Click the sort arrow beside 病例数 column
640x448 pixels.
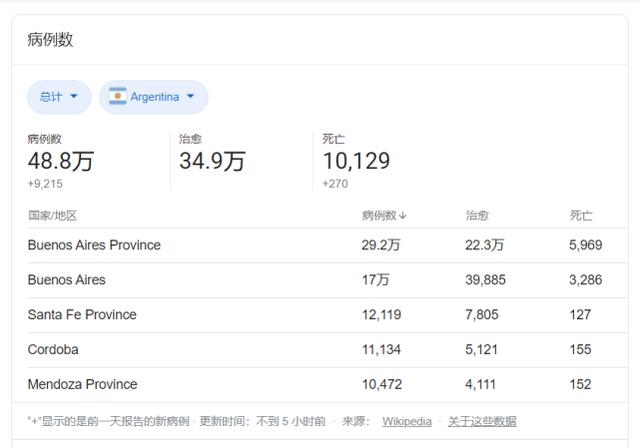pyautogui.click(x=403, y=215)
